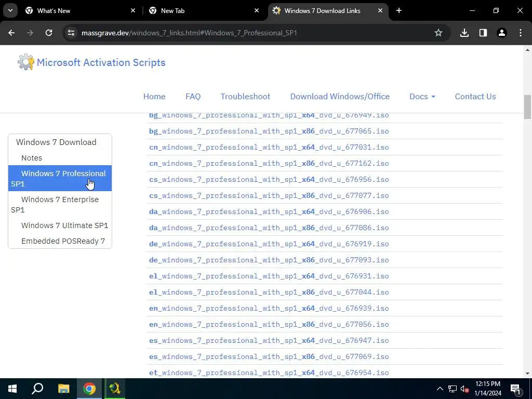Download da x64 dvd_u_676906.iso
Viewport: 532px width, 399px height.
click(269, 212)
